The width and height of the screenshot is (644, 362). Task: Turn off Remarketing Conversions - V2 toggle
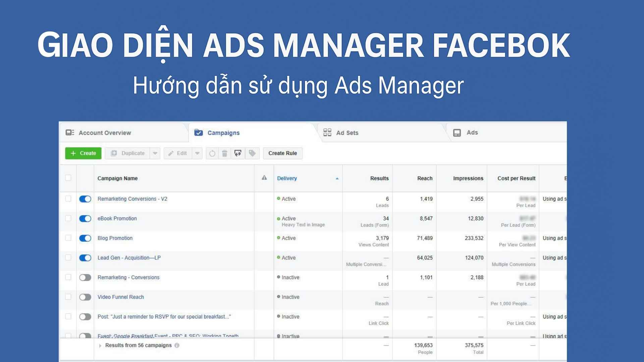coord(85,199)
